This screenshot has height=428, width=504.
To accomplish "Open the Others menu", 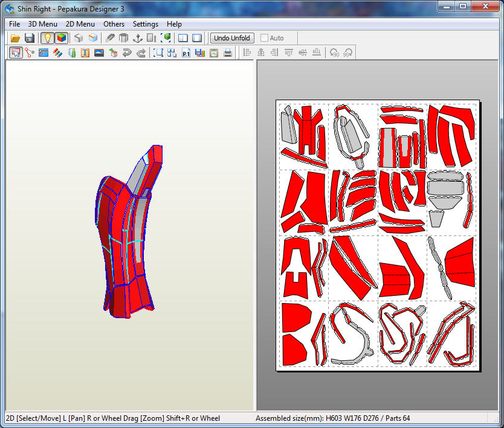I will tap(114, 24).
